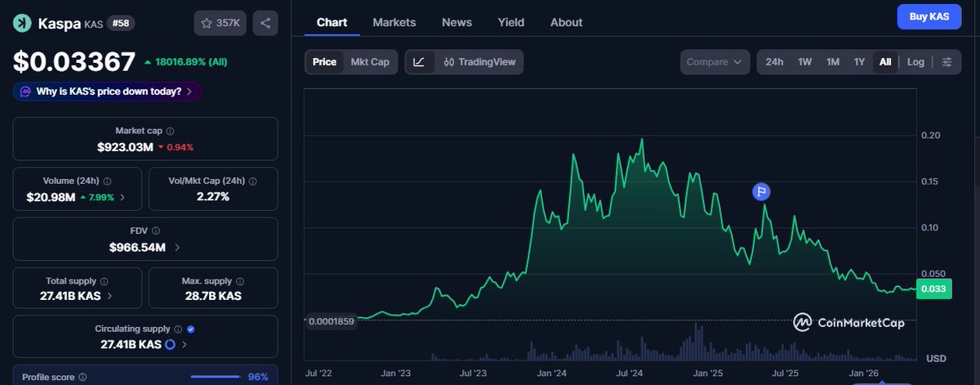Expand Circulating supply details chevron
The height and width of the screenshot is (385, 980).
185,344
